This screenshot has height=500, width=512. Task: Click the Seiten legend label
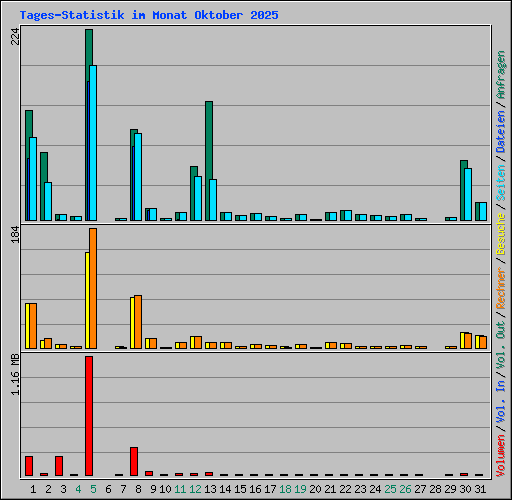501,183
